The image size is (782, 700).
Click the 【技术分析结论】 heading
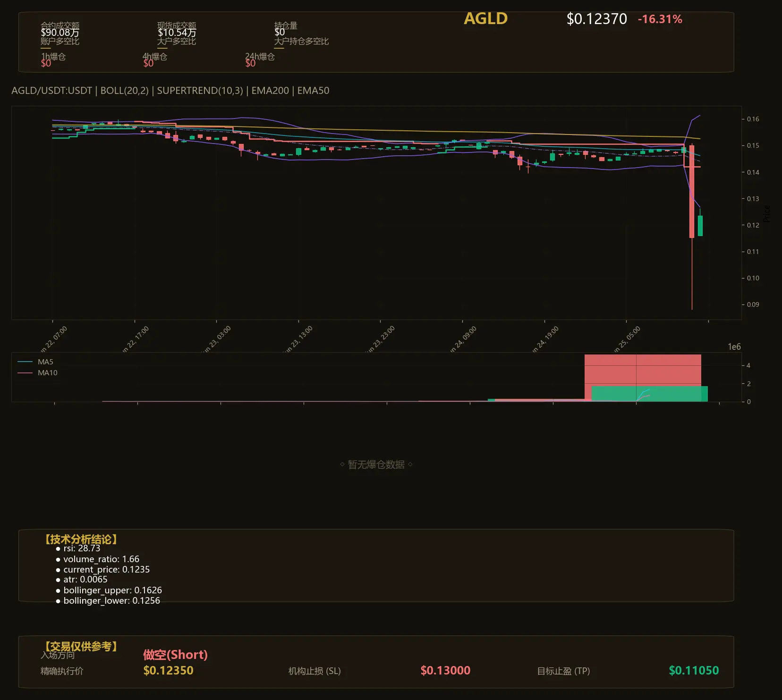pyautogui.click(x=80, y=540)
